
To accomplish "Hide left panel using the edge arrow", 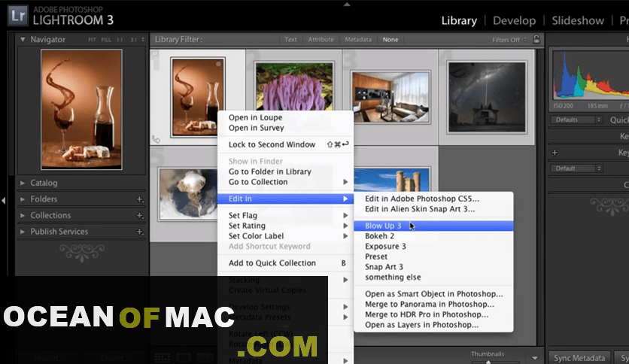I will (x=3, y=200).
